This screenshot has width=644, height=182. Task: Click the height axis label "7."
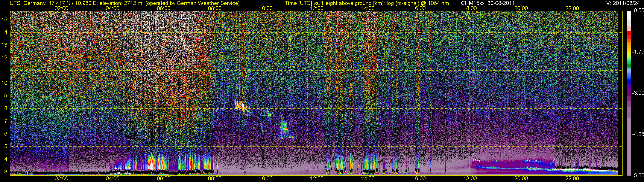[6, 121]
